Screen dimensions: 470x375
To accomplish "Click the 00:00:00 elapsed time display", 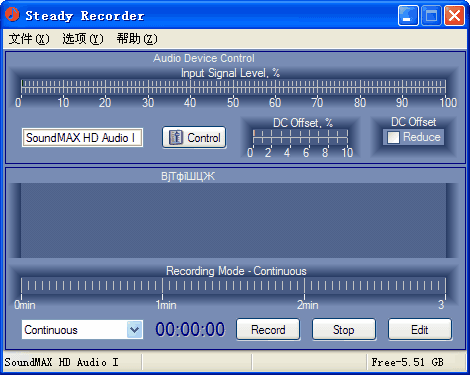I will pos(190,330).
